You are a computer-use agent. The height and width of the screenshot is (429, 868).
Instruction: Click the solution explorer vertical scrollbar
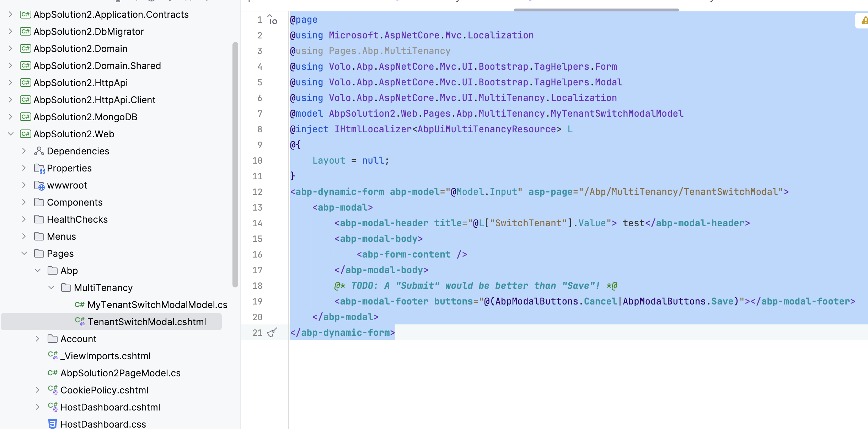235,164
